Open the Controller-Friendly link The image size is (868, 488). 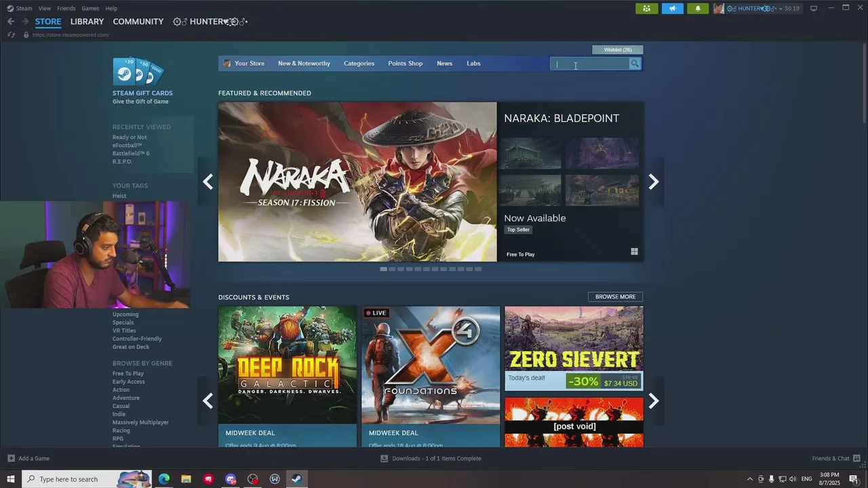137,339
